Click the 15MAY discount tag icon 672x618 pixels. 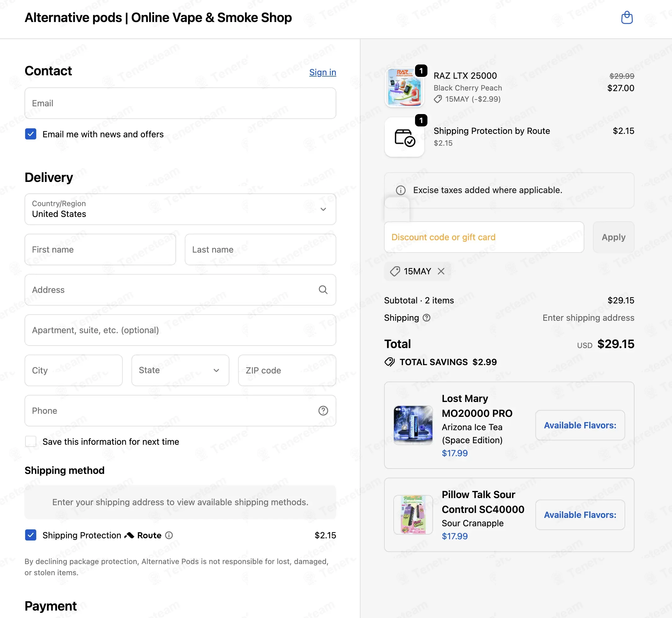(x=395, y=271)
